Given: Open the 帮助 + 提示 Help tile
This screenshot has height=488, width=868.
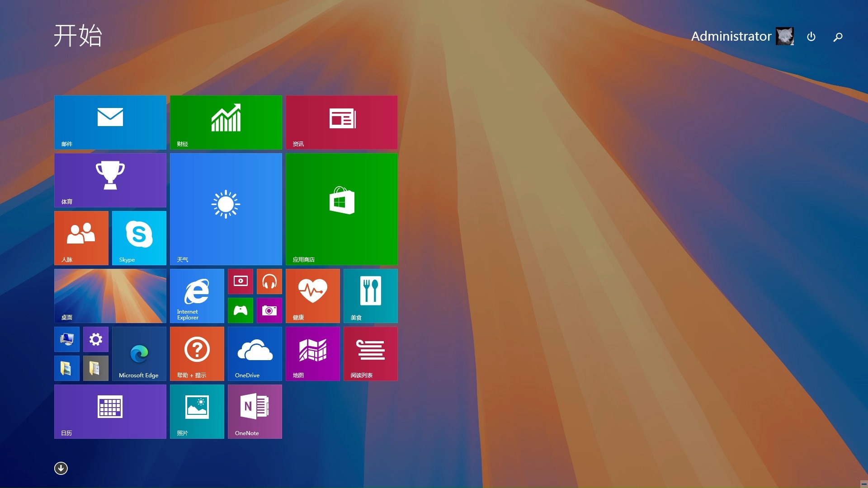Looking at the screenshot, I should (197, 354).
